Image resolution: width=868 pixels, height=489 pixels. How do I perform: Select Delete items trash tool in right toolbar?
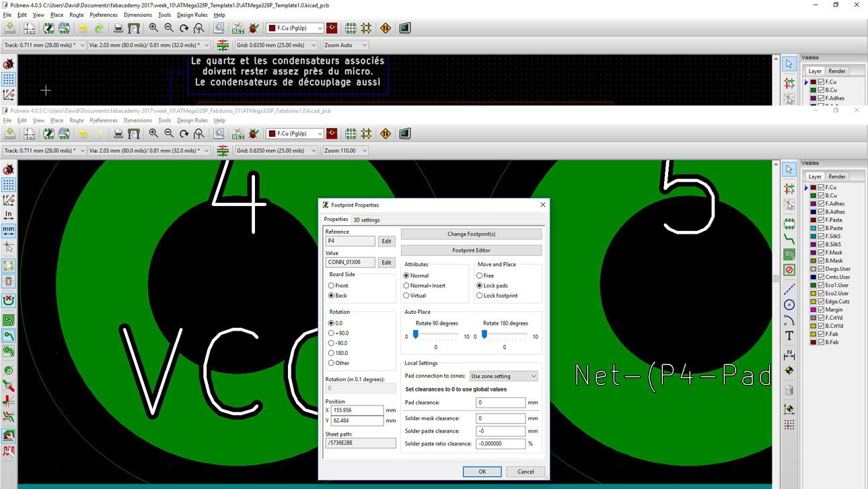789,390
